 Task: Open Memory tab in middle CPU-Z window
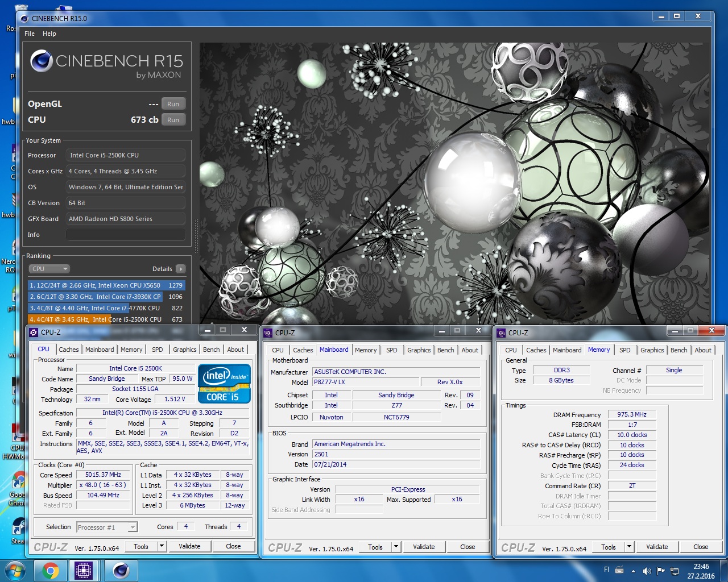(366, 350)
